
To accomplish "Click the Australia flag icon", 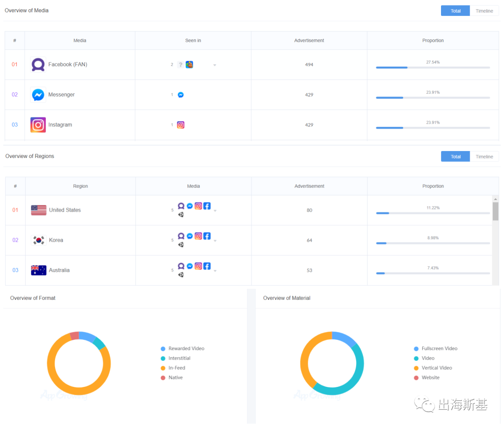I will 39,270.
